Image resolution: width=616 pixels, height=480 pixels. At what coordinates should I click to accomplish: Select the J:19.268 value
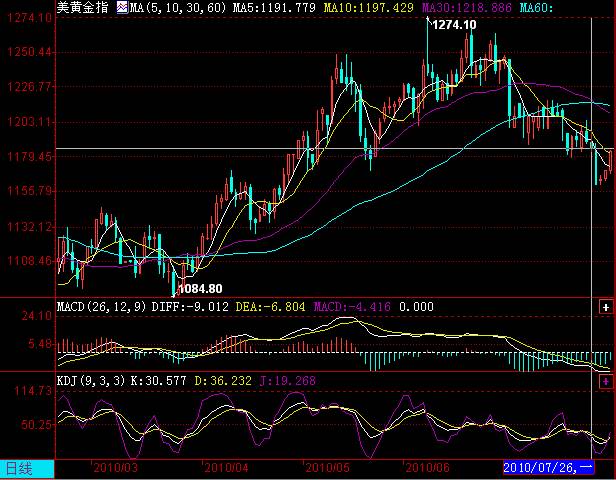(x=288, y=381)
